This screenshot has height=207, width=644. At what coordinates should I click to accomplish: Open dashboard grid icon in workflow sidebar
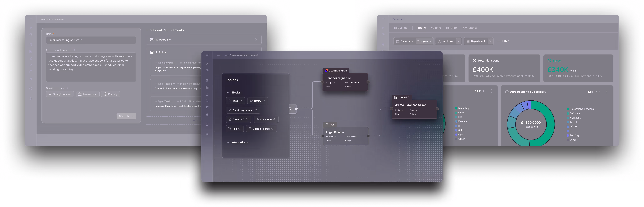point(207,64)
